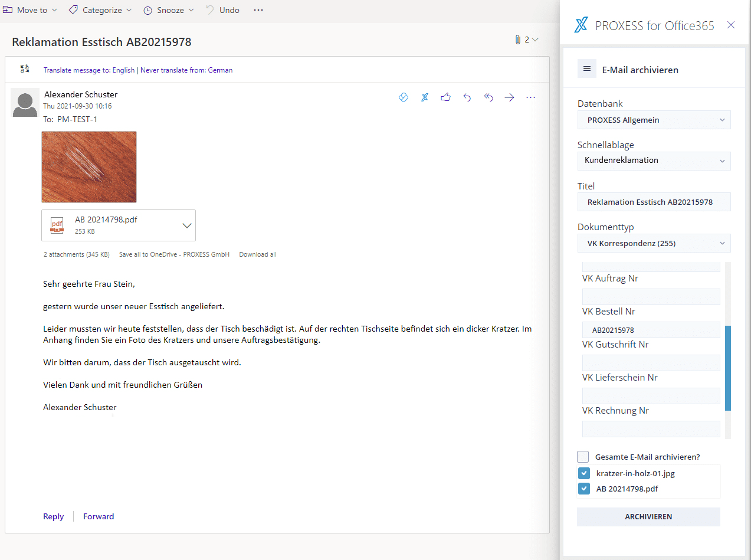Uncheck AB 20214798.pdf checkbox in panel
The image size is (751, 560).
click(x=583, y=489)
